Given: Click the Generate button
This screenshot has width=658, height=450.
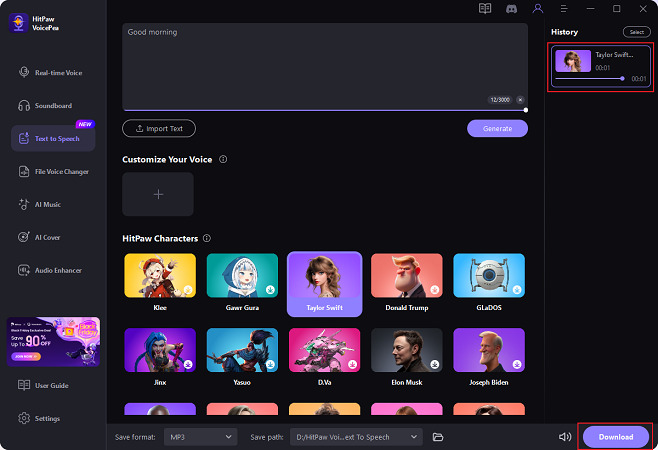Looking at the screenshot, I should [x=497, y=128].
